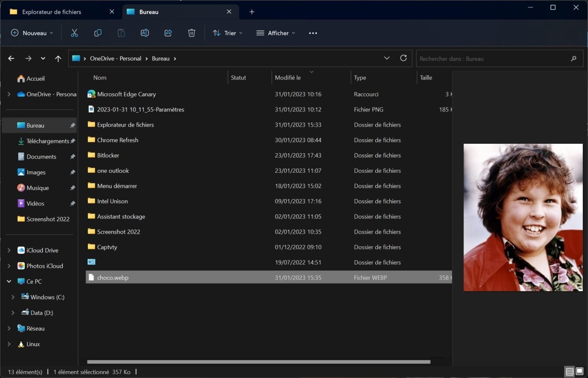
Task: Click the Rechercher dans : Bureau field
Action: (x=499, y=59)
